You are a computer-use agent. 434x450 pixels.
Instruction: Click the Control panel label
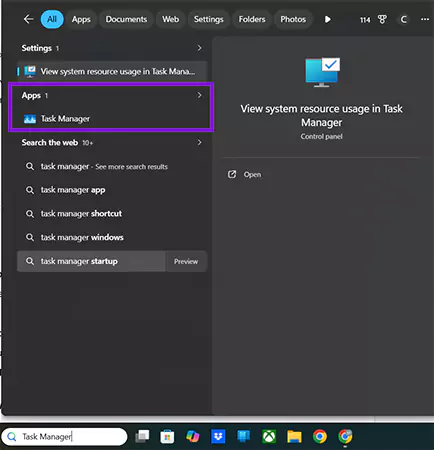[322, 136]
